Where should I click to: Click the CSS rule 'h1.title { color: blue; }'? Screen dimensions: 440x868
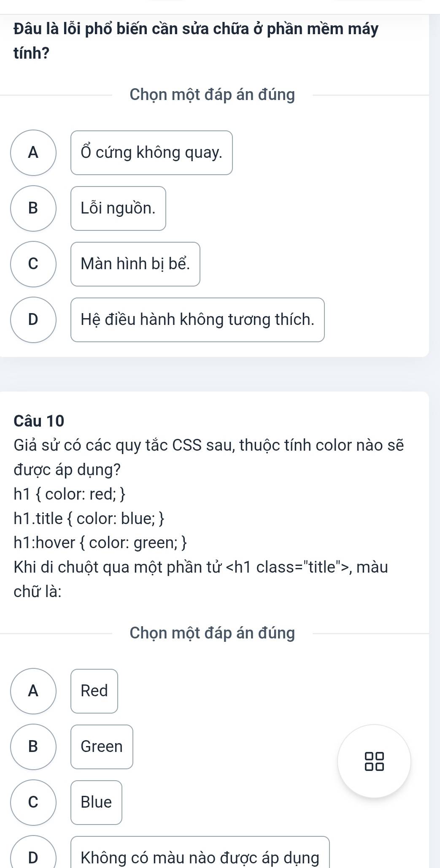[89, 518]
